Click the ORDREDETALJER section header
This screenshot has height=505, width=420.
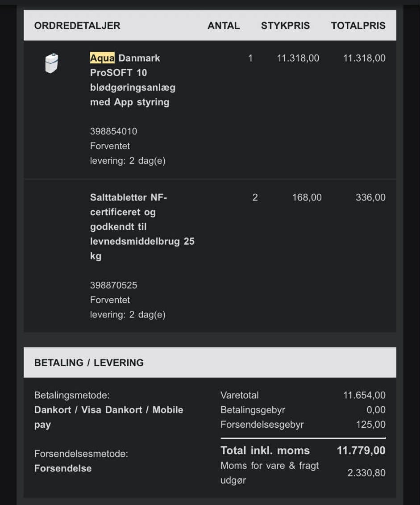(x=77, y=25)
